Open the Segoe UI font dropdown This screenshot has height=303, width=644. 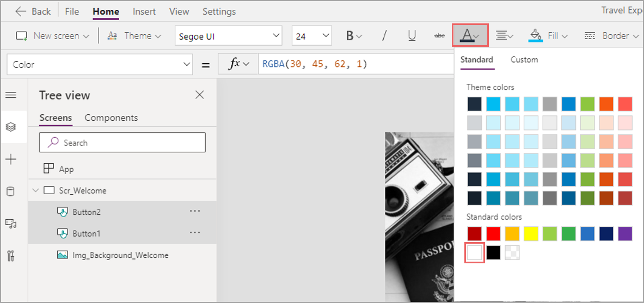click(x=228, y=36)
